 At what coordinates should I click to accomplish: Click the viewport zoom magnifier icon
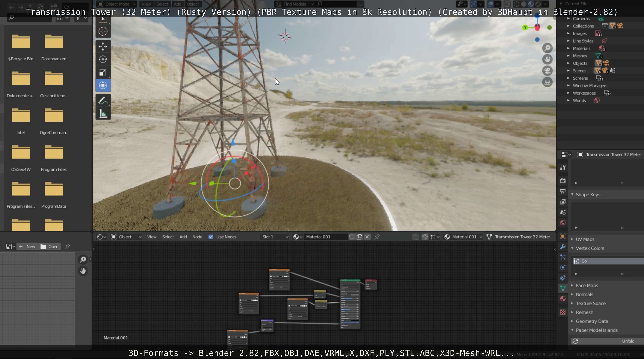547,48
